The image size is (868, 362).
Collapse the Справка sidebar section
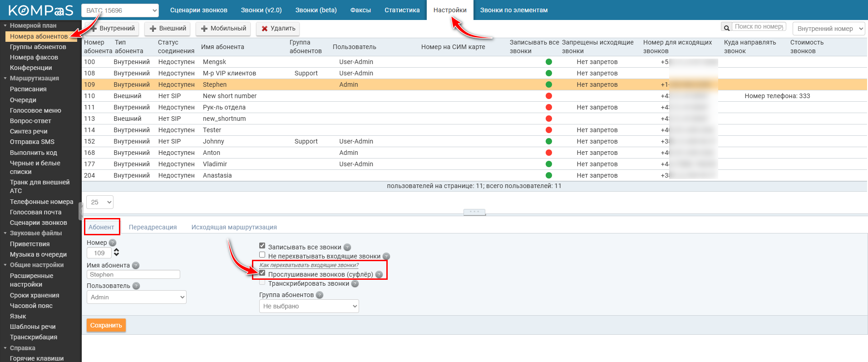coord(5,348)
